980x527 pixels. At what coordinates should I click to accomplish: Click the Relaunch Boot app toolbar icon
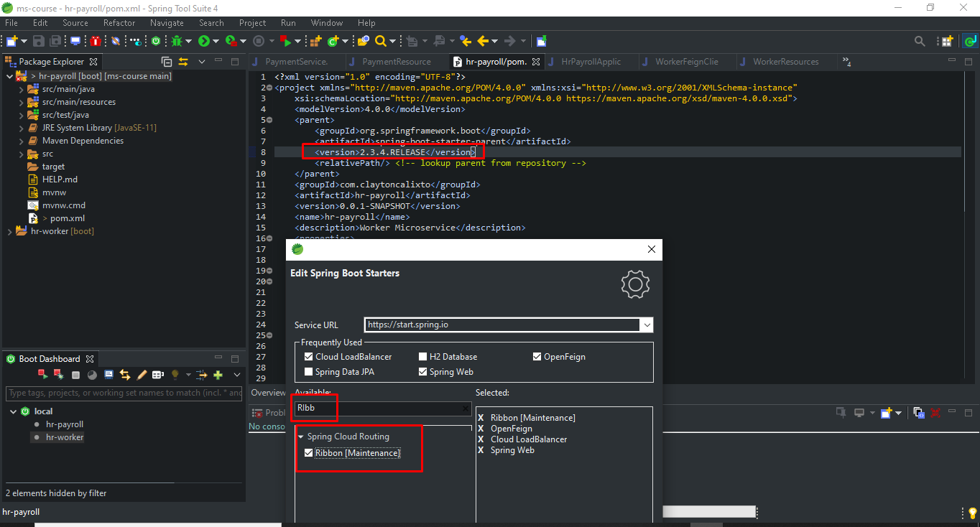(286, 42)
